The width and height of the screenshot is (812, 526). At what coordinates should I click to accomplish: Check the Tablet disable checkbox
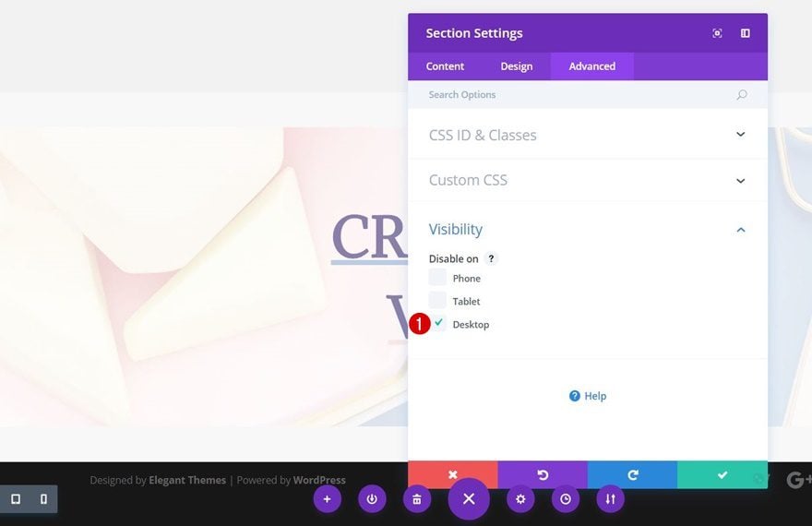coord(437,300)
